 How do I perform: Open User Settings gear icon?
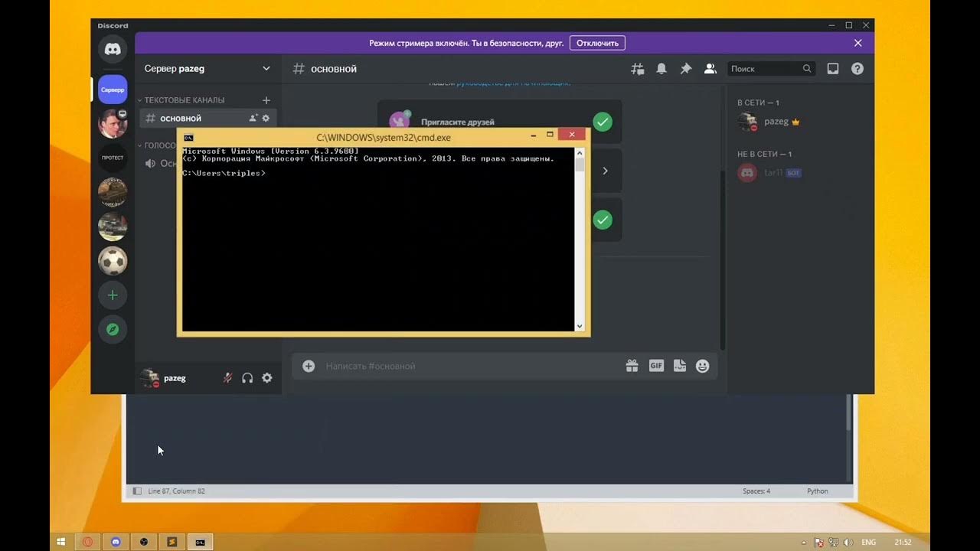(267, 378)
